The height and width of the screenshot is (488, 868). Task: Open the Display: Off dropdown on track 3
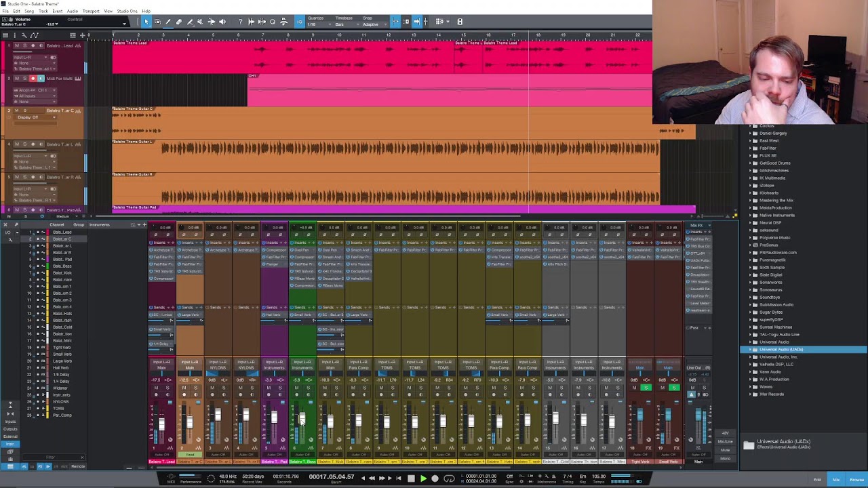pyautogui.click(x=37, y=117)
